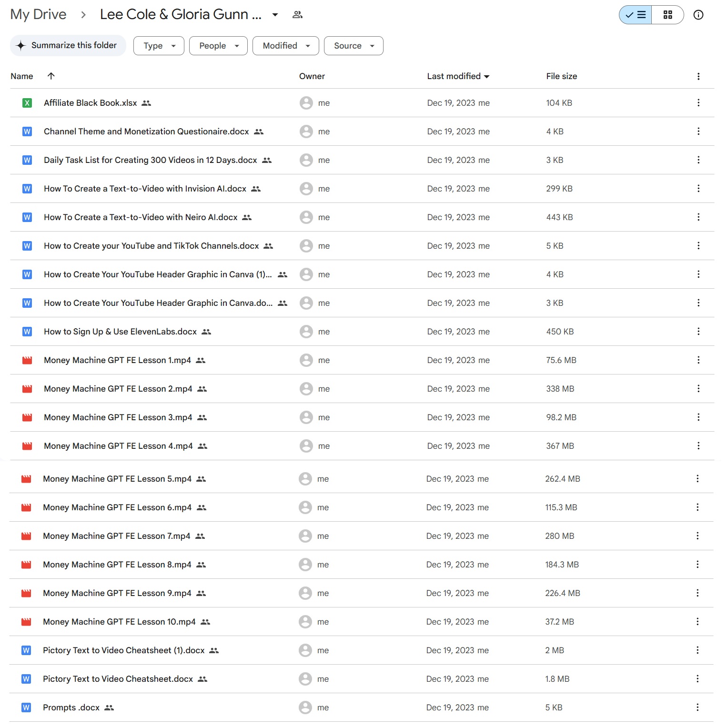Screen dimensions: 728x728
Task: Expand the Type filter dropdown
Action: (x=159, y=46)
